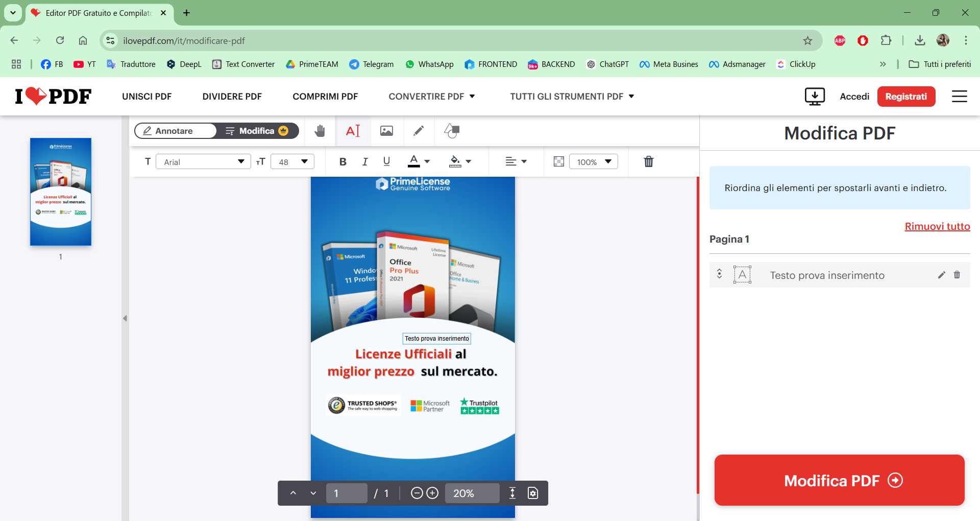Screen dimensions: 980x521
Task: Open a new browser tab
Action: click(x=187, y=13)
